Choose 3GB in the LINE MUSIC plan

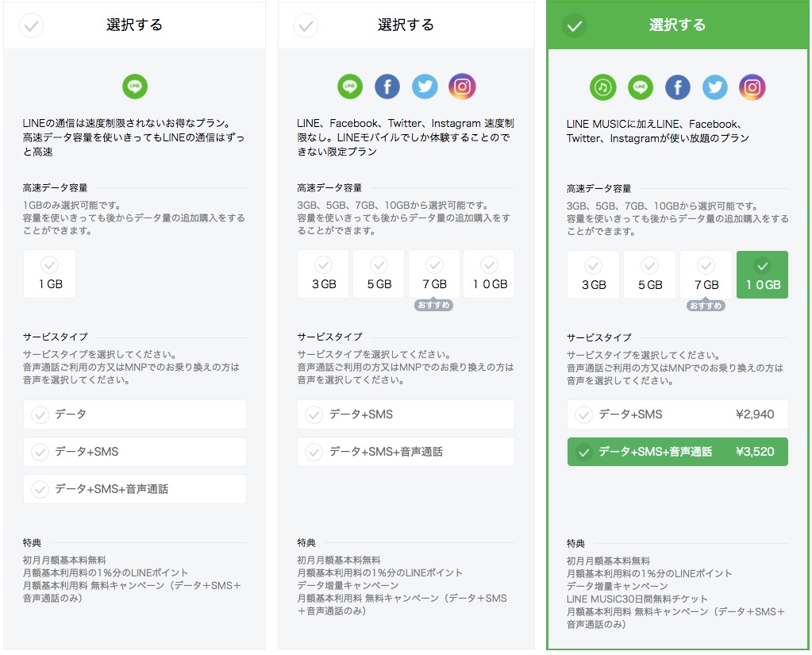coord(594,275)
